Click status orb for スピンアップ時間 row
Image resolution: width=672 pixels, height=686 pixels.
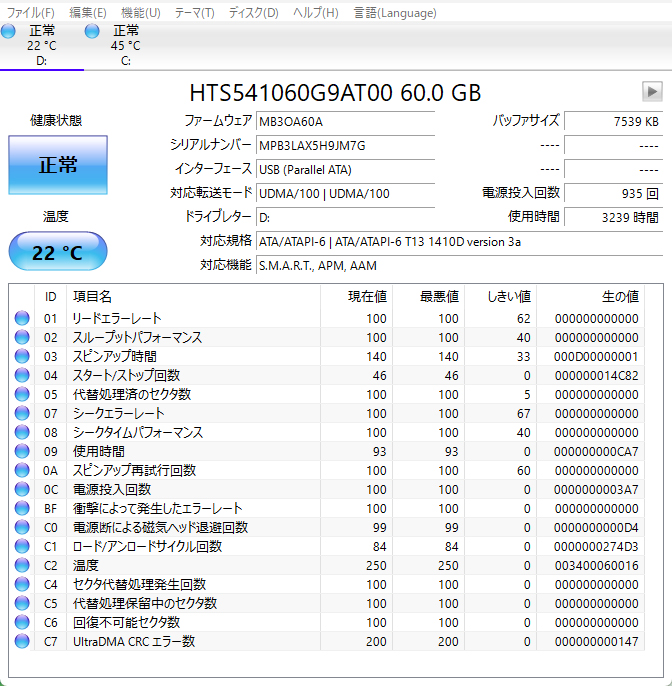[x=22, y=356]
